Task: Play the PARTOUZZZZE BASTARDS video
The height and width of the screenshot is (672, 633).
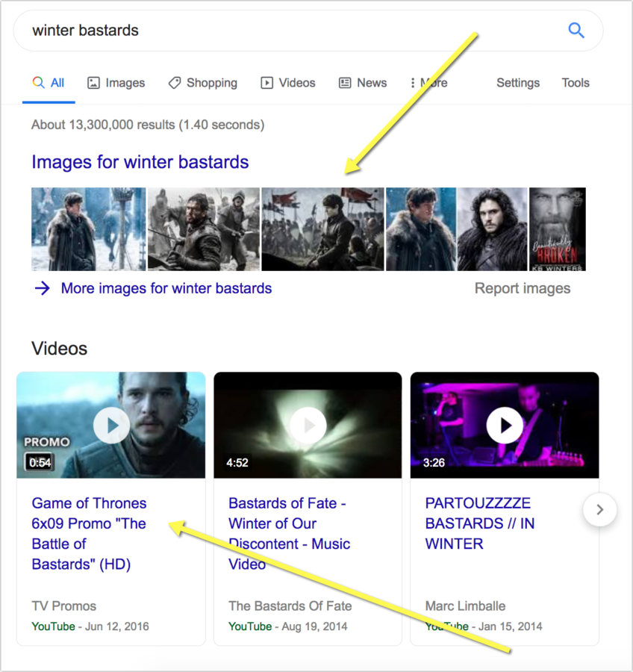Action: click(x=505, y=425)
